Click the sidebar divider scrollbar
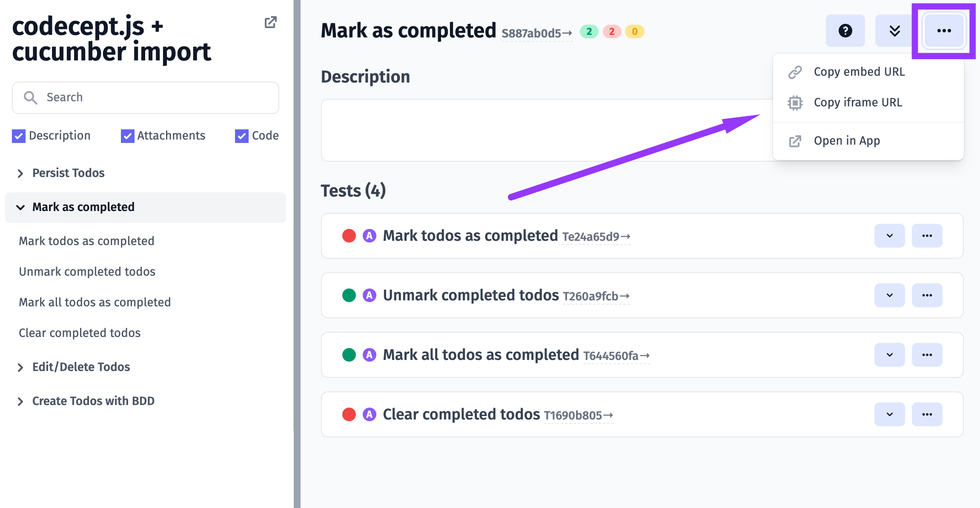The width and height of the screenshot is (980, 508). [x=297, y=254]
